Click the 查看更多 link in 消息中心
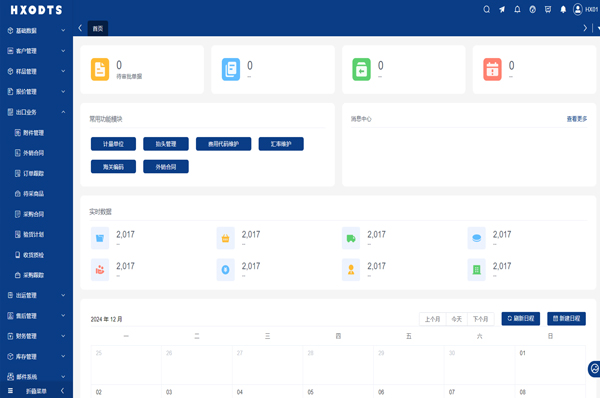600x398 pixels. click(x=577, y=119)
